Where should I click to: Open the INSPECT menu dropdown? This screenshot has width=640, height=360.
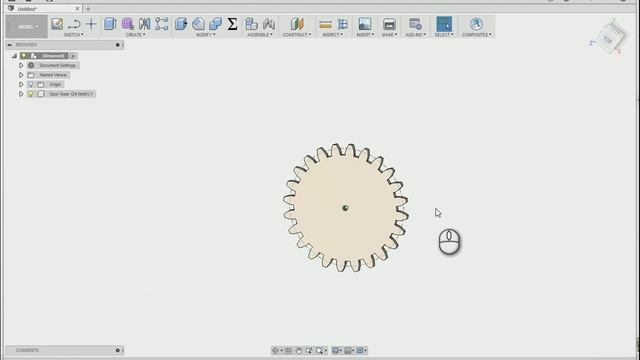pyautogui.click(x=333, y=35)
